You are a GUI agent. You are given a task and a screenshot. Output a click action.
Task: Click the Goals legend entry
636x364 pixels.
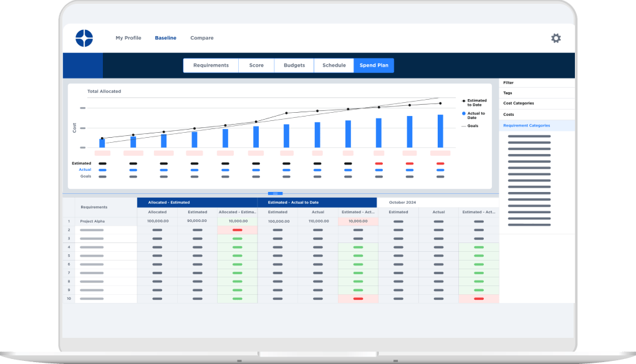[x=470, y=126]
